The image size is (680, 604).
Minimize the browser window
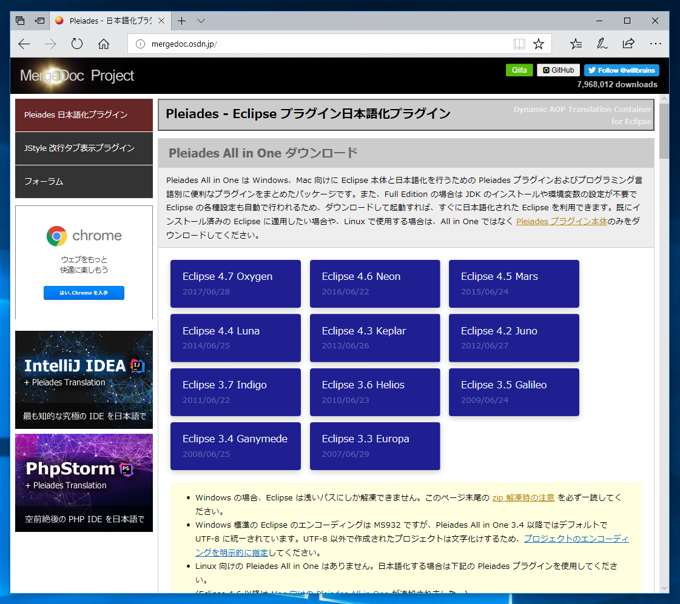599,21
